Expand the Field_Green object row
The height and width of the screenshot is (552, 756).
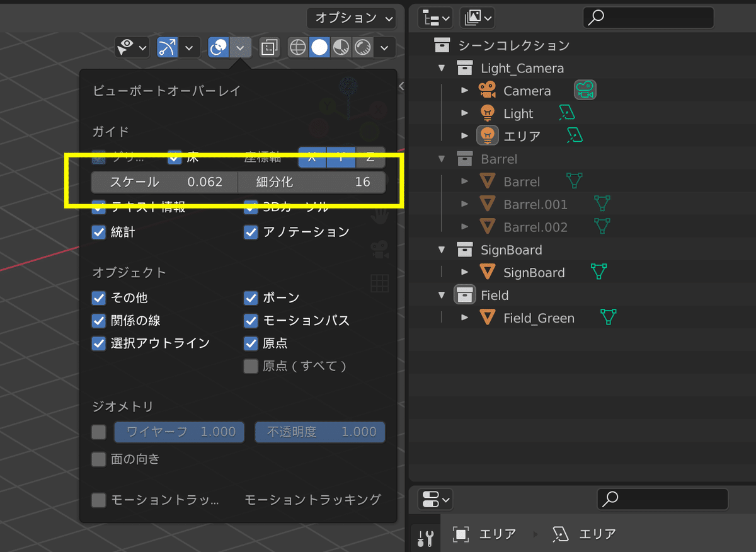[x=465, y=318]
